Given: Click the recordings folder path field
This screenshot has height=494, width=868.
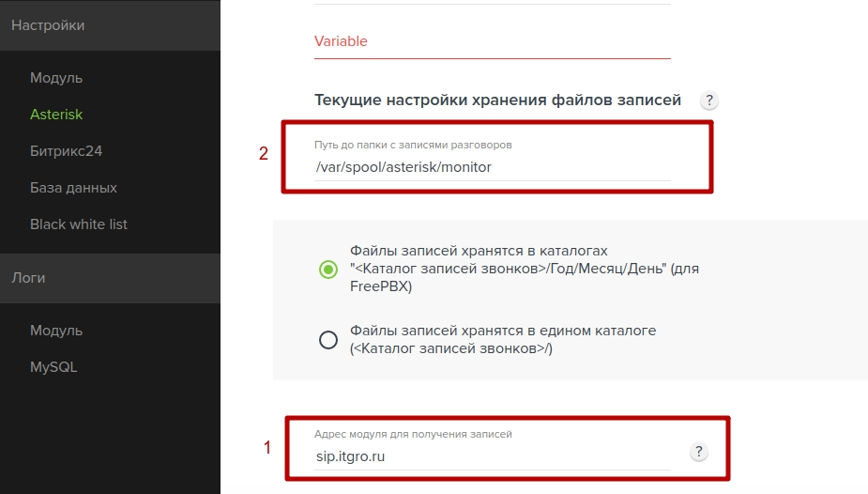Looking at the screenshot, I should point(492,167).
